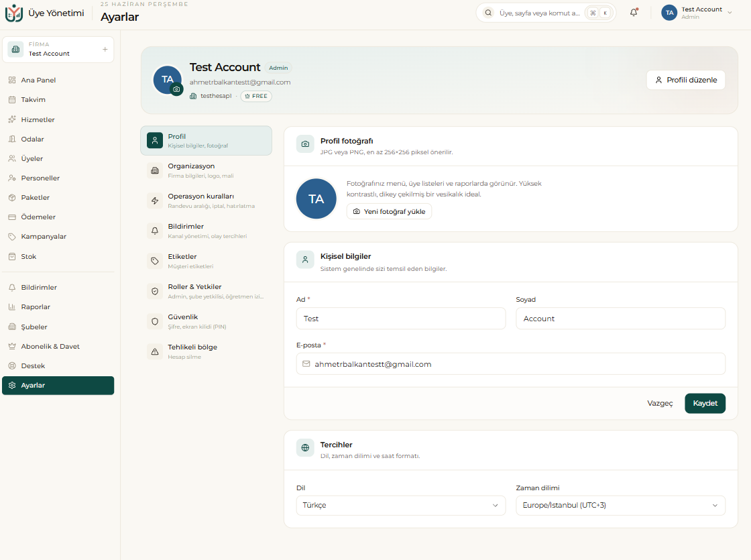Click the Etiketler tag icon
Image resolution: width=751 pixels, height=560 pixels.
point(155,261)
